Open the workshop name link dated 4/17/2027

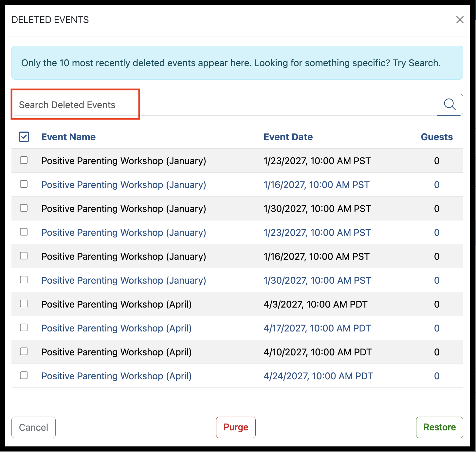[117, 328]
